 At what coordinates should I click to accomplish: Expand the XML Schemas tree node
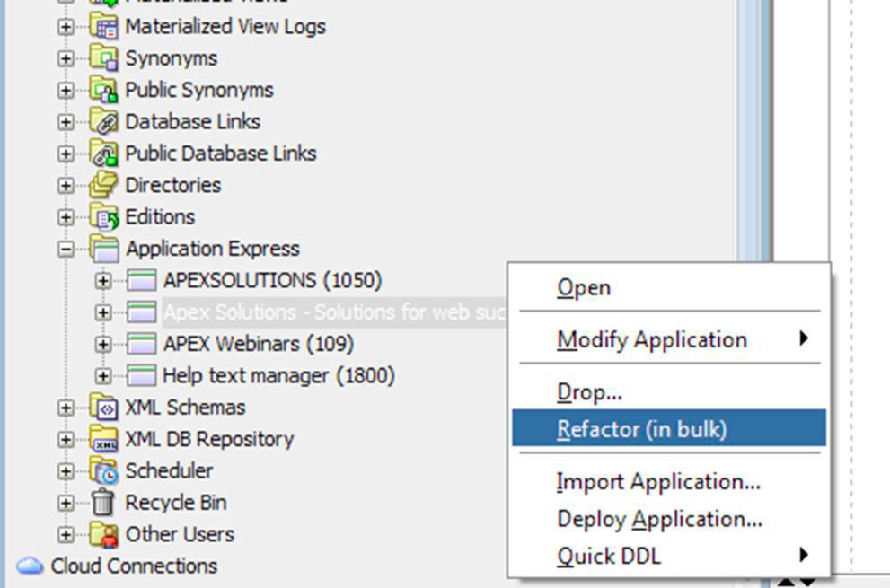(66, 408)
